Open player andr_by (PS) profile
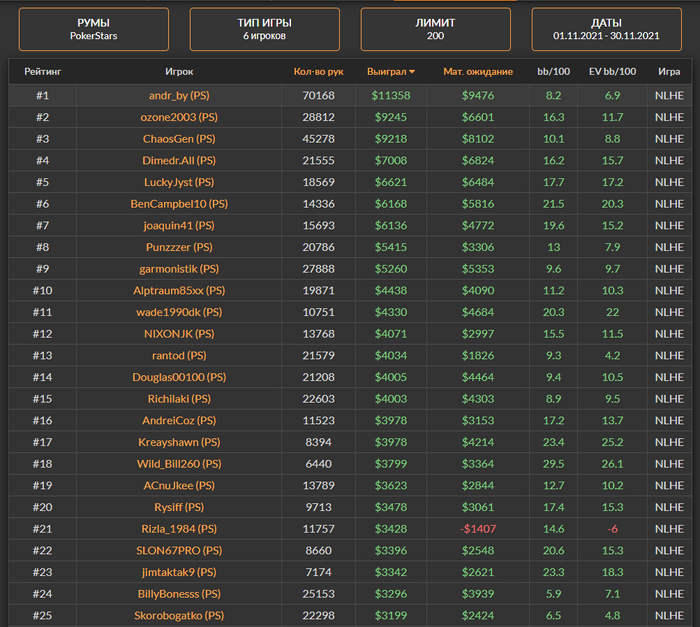The image size is (700, 627). [179, 95]
